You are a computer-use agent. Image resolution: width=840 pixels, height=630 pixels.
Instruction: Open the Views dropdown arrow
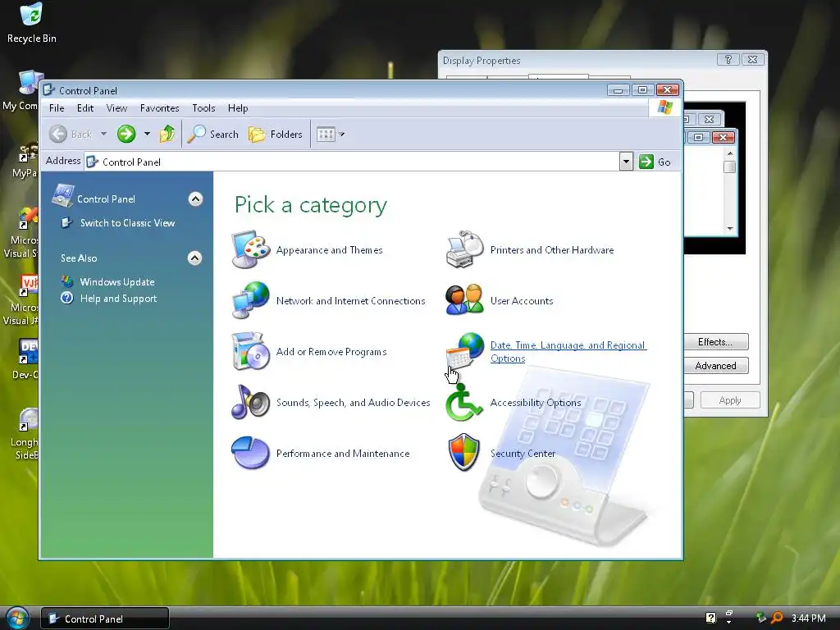(342, 134)
